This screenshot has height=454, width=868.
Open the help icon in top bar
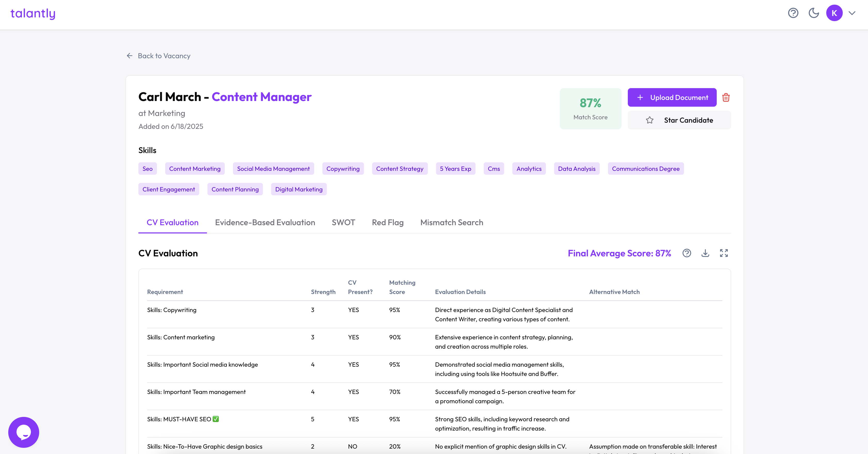793,13
